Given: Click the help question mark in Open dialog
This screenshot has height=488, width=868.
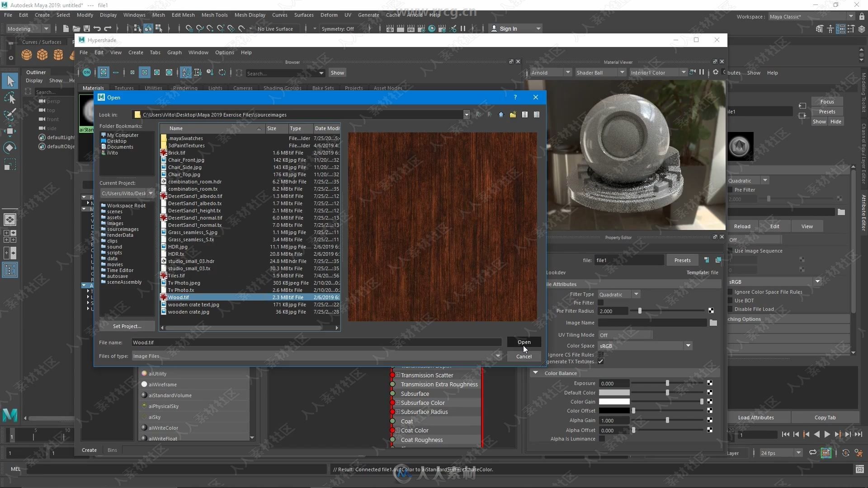Looking at the screenshot, I should [515, 97].
